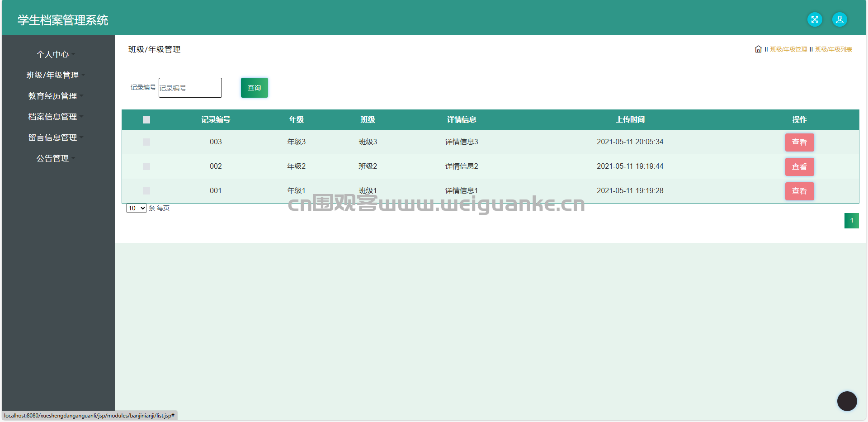Click the 班级/年级管理 page heading
This screenshot has height=422, width=868.
tap(155, 49)
